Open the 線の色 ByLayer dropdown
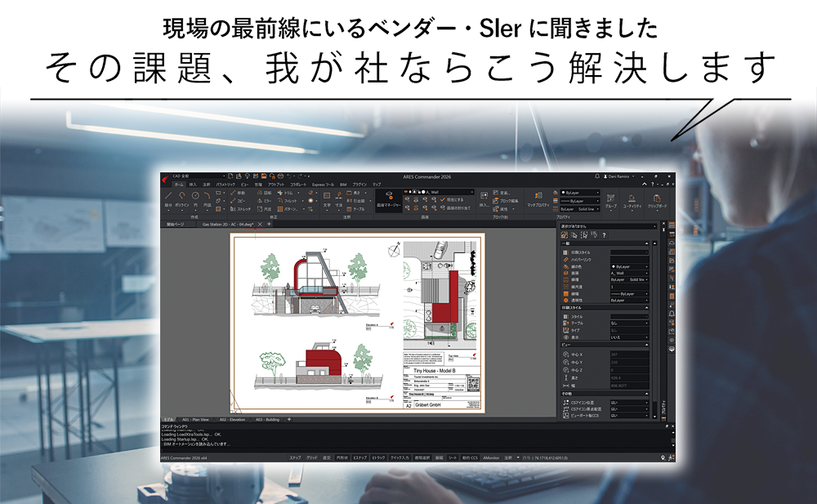 (x=580, y=193)
